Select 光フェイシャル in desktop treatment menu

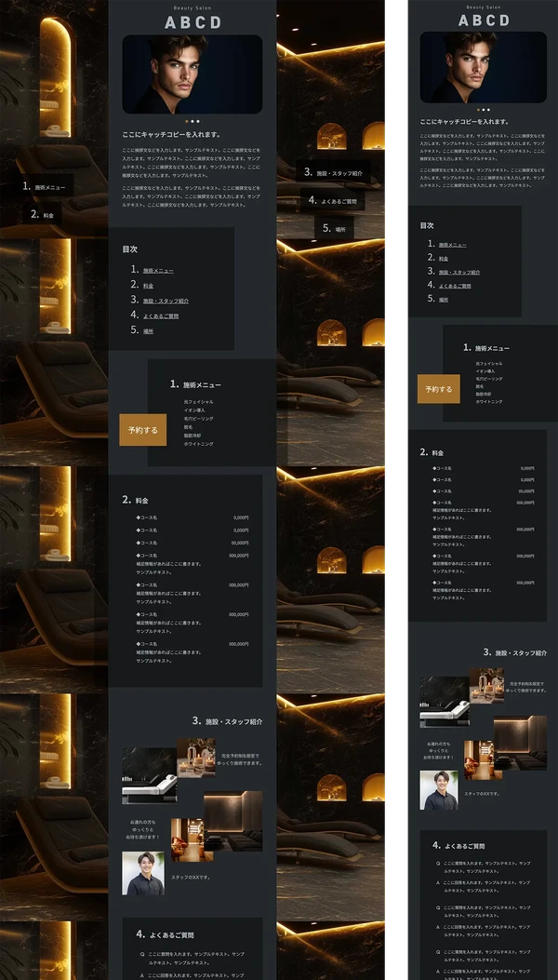click(199, 402)
